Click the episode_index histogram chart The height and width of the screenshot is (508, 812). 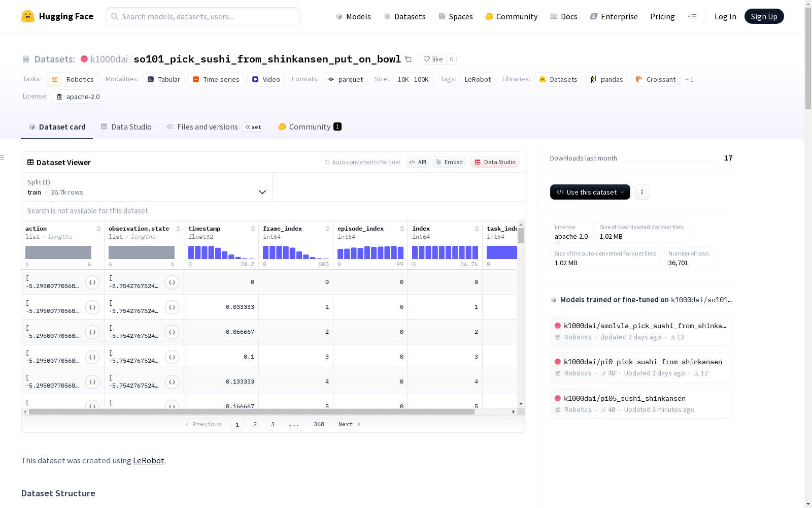370,252
